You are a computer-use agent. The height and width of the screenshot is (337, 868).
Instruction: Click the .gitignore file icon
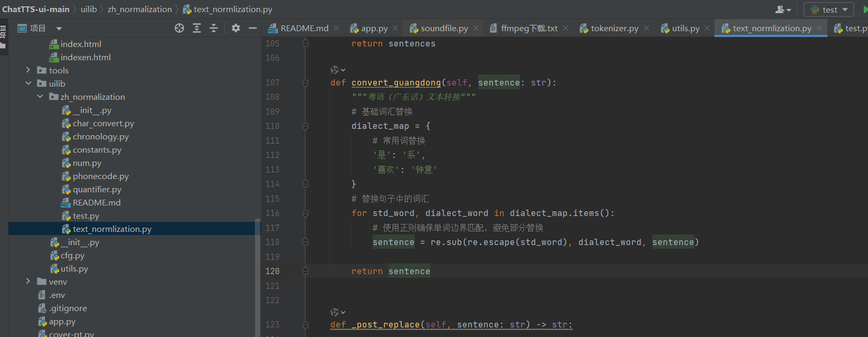click(42, 308)
